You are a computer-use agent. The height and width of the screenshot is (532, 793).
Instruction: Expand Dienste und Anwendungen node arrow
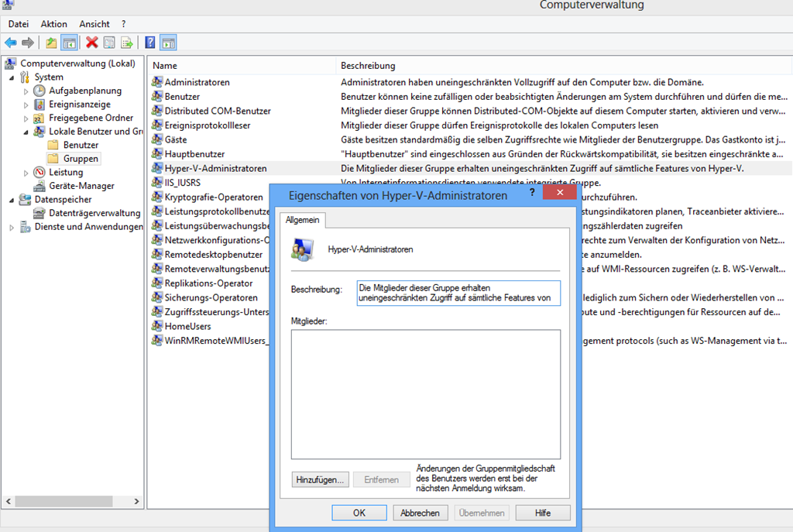click(x=12, y=228)
